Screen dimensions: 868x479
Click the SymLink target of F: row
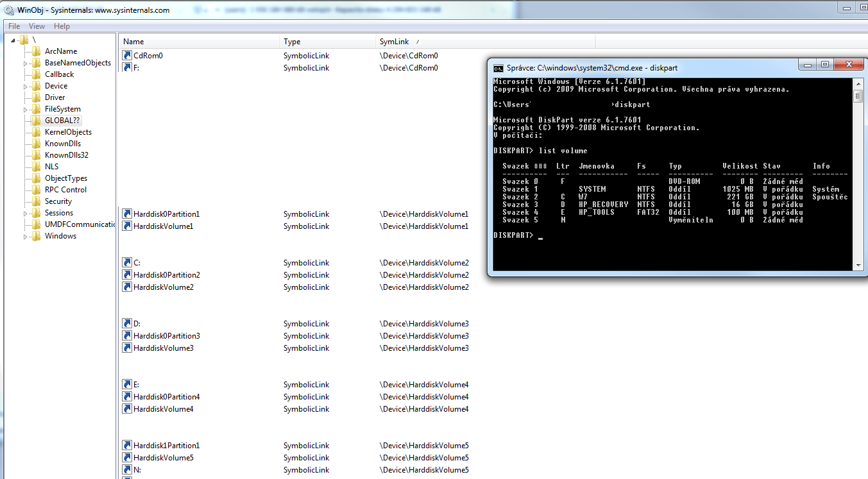click(409, 67)
